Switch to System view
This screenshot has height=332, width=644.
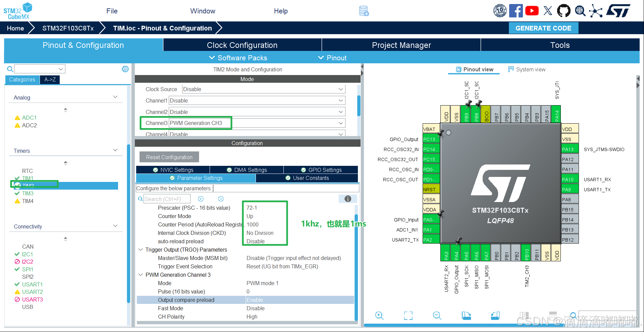(x=527, y=69)
